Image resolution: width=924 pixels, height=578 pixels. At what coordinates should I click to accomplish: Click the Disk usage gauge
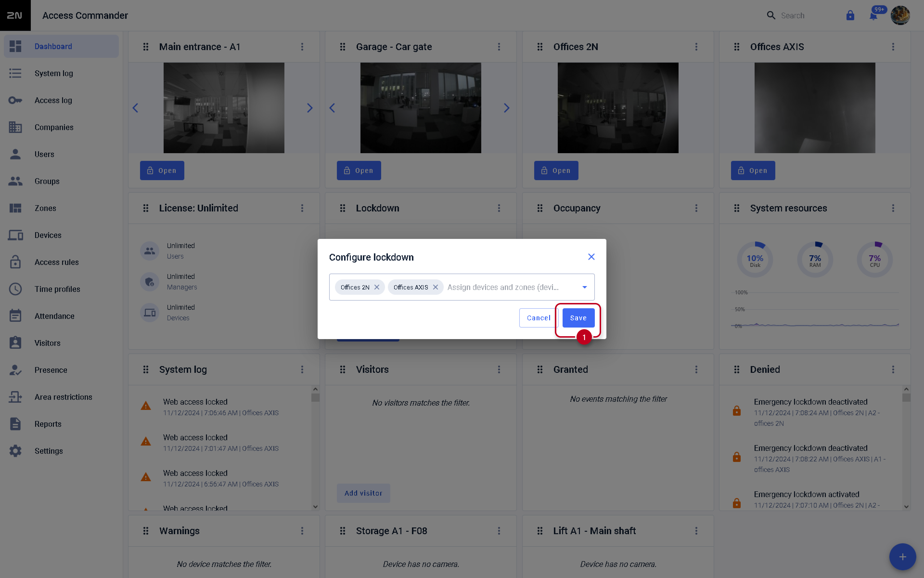pyautogui.click(x=755, y=260)
